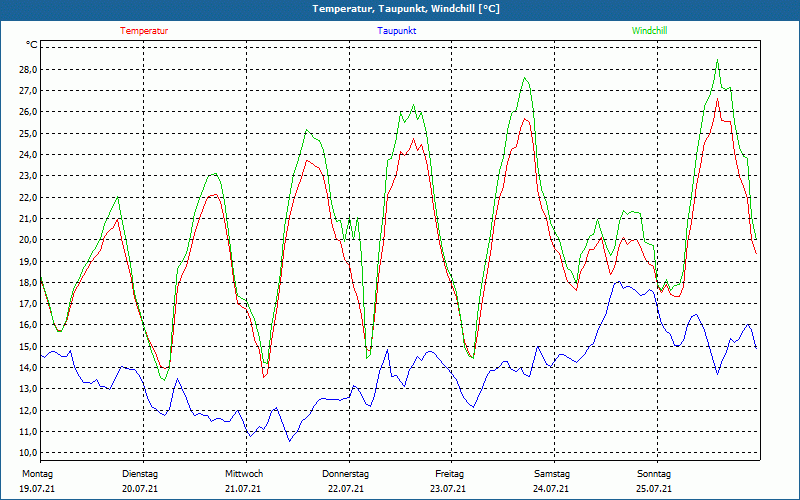Click the 10,0 y-axis value

(28, 453)
